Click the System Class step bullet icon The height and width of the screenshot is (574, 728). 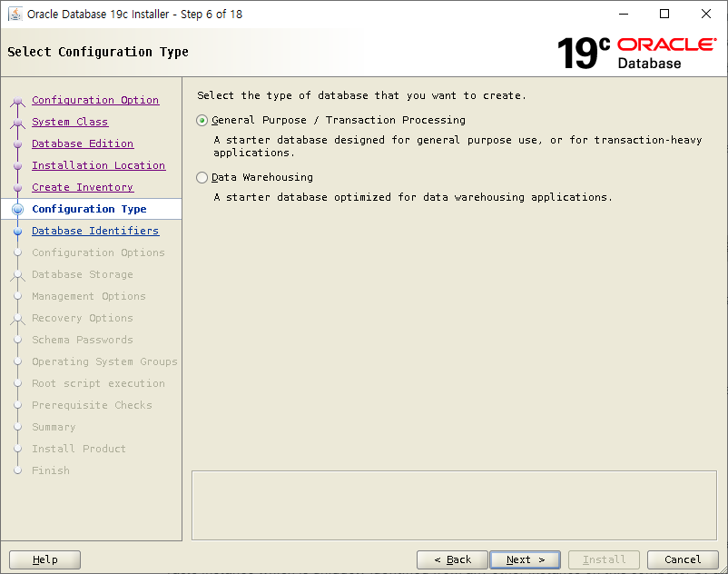pyautogui.click(x=17, y=122)
